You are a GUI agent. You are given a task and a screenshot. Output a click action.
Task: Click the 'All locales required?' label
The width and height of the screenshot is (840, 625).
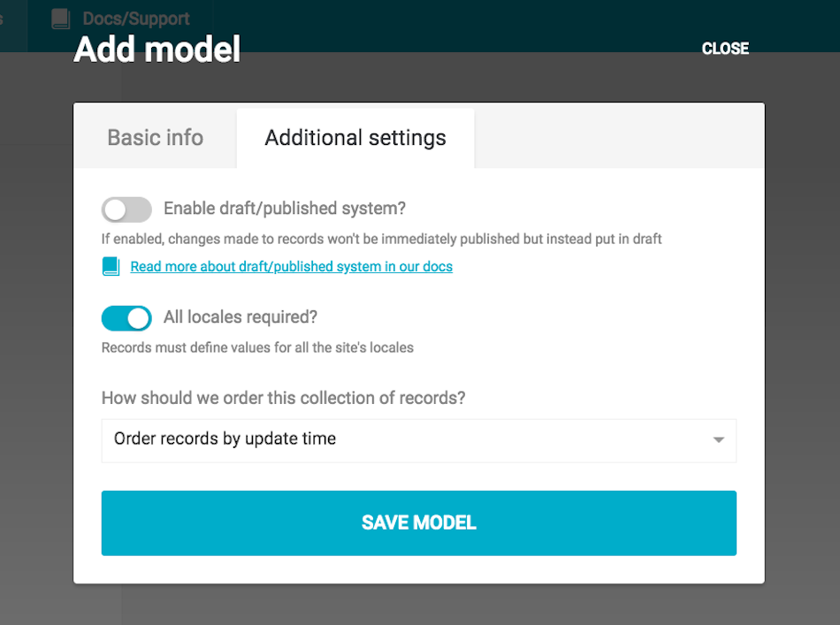[241, 317]
